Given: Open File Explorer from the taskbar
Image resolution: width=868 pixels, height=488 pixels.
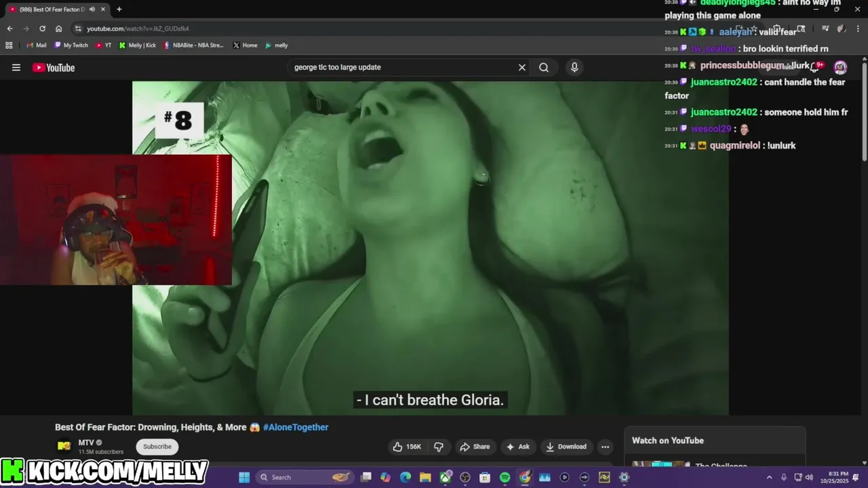Looking at the screenshot, I should point(425,477).
